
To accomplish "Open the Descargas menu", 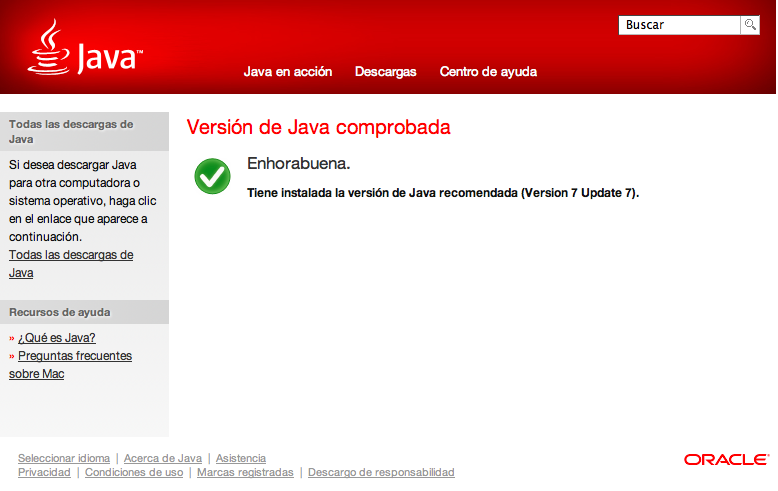I will coord(386,72).
